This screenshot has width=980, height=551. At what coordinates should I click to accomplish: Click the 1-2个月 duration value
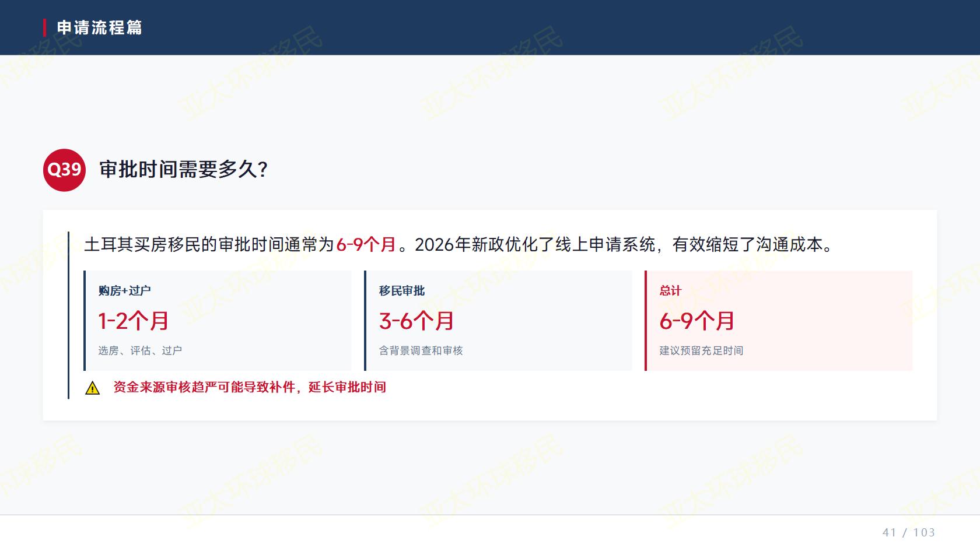click(134, 321)
